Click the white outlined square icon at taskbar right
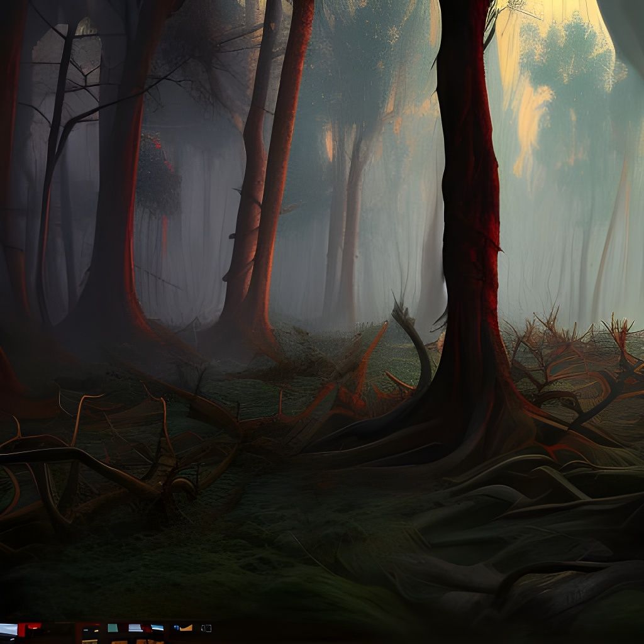Screen dimensions: 644x644 (x=206, y=627)
